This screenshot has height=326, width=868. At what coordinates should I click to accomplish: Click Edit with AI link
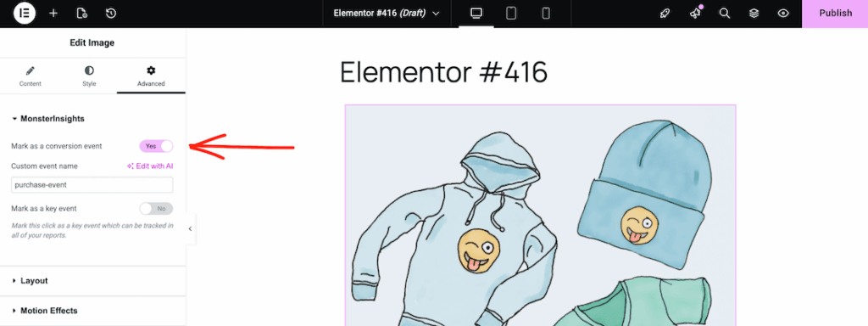tap(151, 166)
